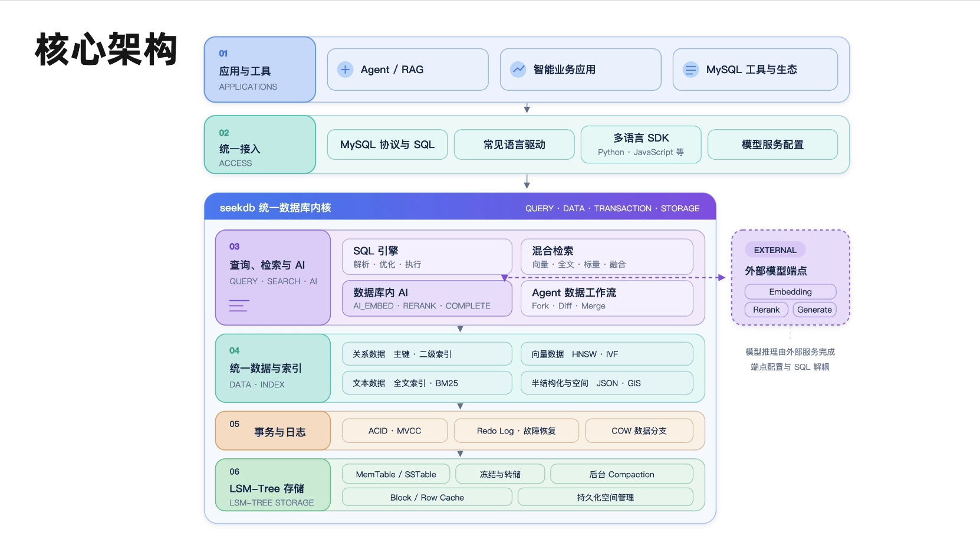
Task: Click the MemTable / SSTable box
Action: (x=396, y=474)
